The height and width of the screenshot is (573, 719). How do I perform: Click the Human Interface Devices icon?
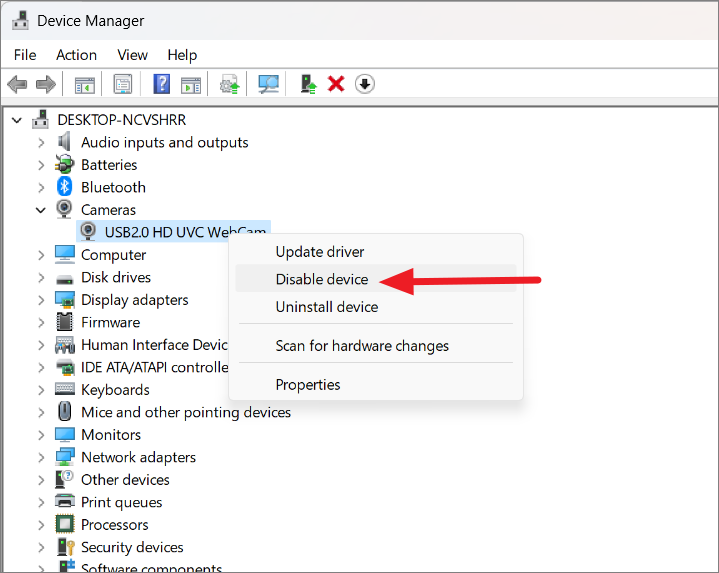click(65, 345)
